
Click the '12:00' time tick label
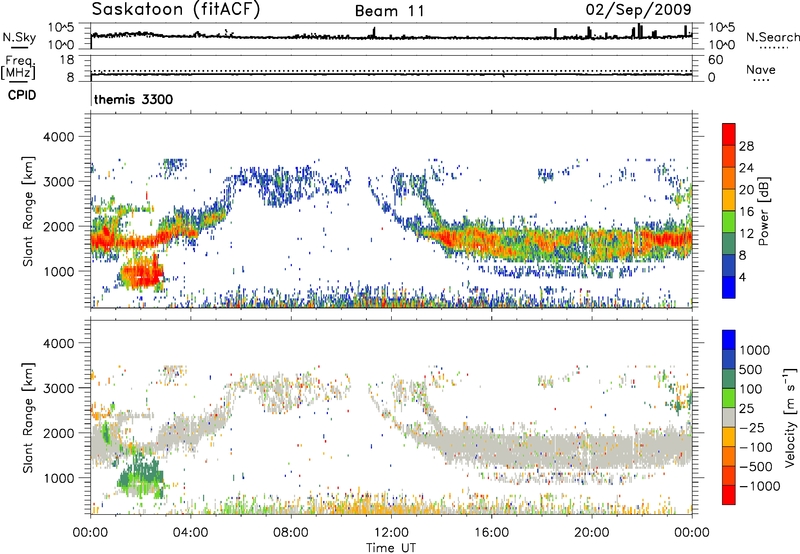(x=391, y=533)
